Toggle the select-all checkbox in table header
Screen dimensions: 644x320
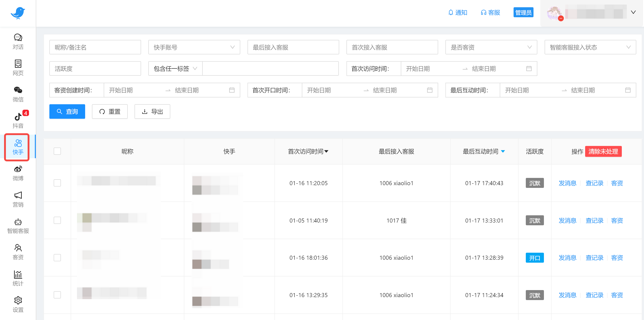click(x=57, y=151)
